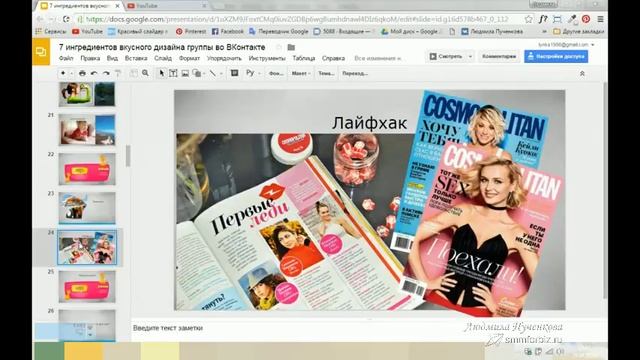Open the account email dropdown
Screen dimensions: 640x360
[566, 44]
